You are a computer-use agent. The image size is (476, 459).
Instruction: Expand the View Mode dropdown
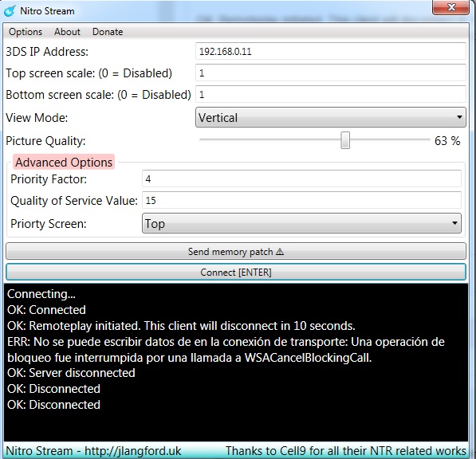[x=331, y=117]
